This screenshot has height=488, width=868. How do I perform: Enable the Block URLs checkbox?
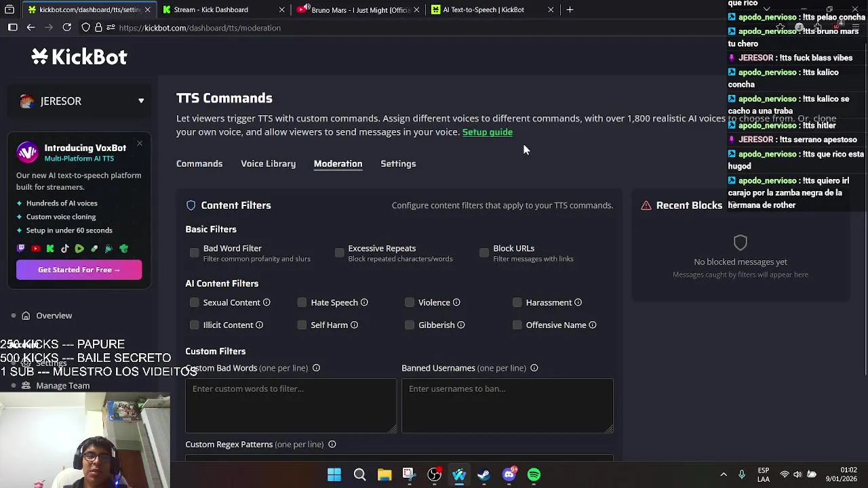click(x=484, y=253)
